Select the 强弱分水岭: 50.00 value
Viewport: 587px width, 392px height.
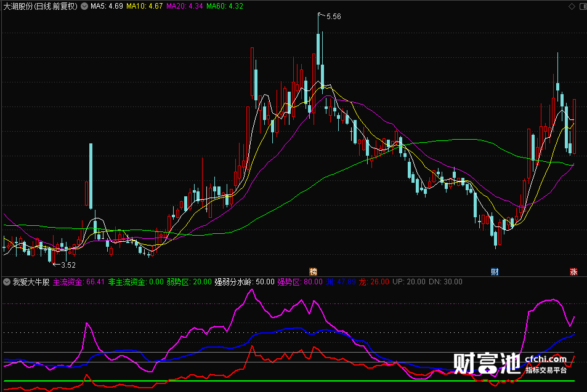tap(245, 282)
